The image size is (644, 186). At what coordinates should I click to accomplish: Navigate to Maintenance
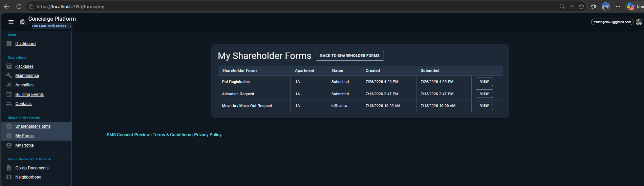[x=27, y=76]
